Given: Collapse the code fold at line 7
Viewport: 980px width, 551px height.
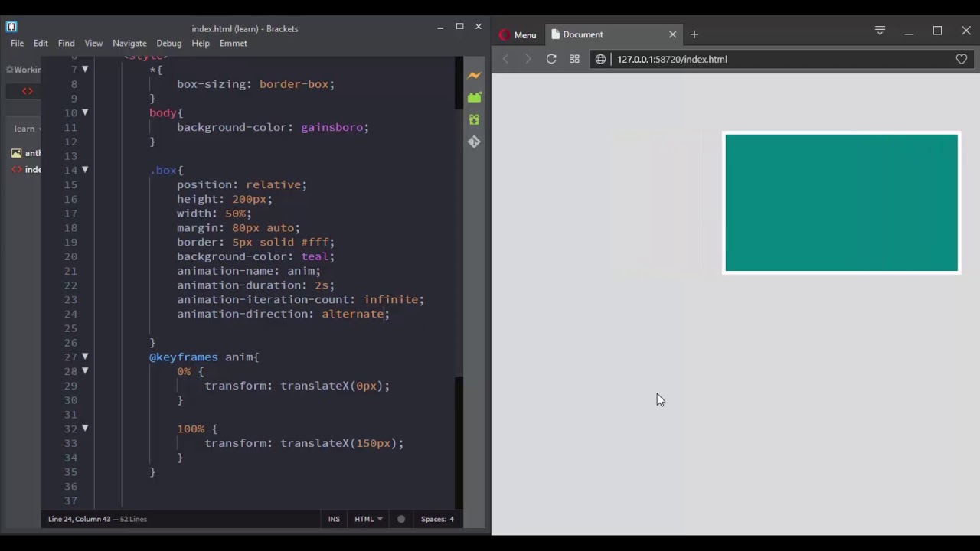Looking at the screenshot, I should tap(85, 69).
